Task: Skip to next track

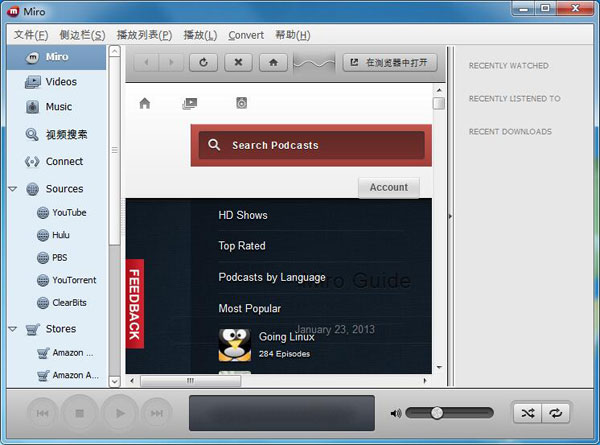Action: (x=157, y=413)
